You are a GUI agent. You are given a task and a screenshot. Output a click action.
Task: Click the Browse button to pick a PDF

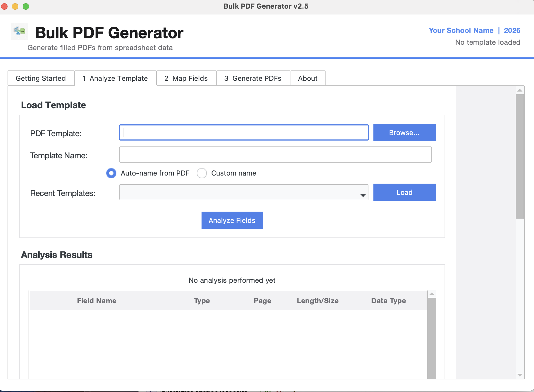404,132
